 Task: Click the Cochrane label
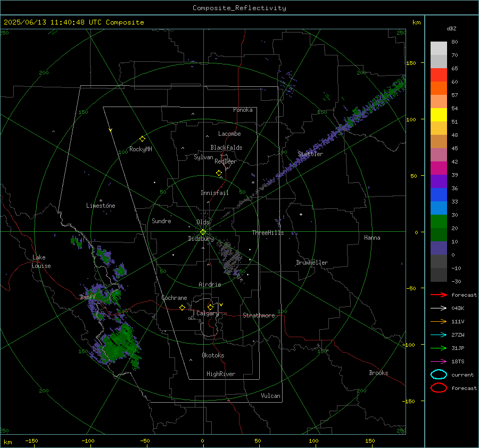(174, 298)
